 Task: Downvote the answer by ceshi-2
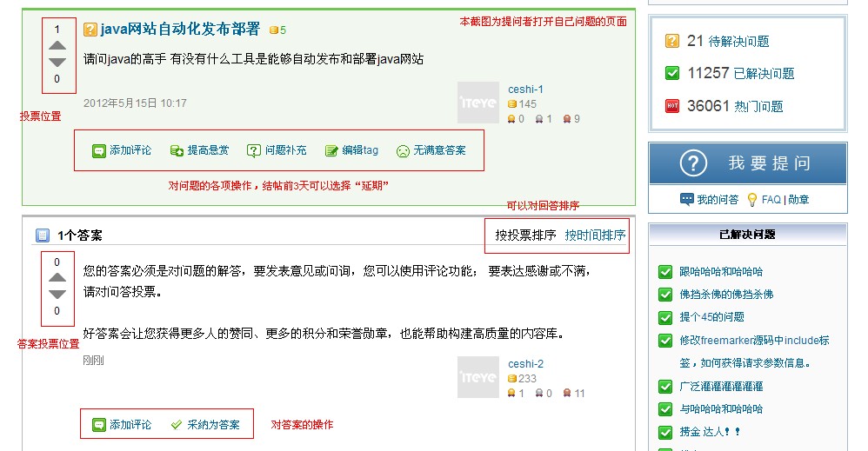(x=57, y=294)
